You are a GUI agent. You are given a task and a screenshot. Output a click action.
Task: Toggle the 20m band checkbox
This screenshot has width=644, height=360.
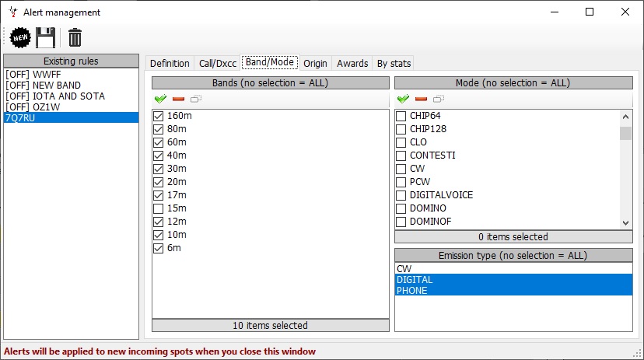tap(158, 182)
